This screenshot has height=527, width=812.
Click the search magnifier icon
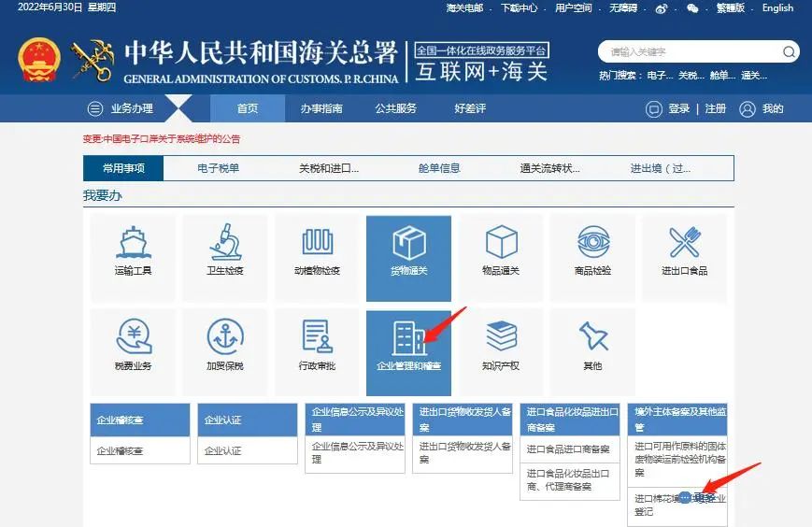[789, 51]
